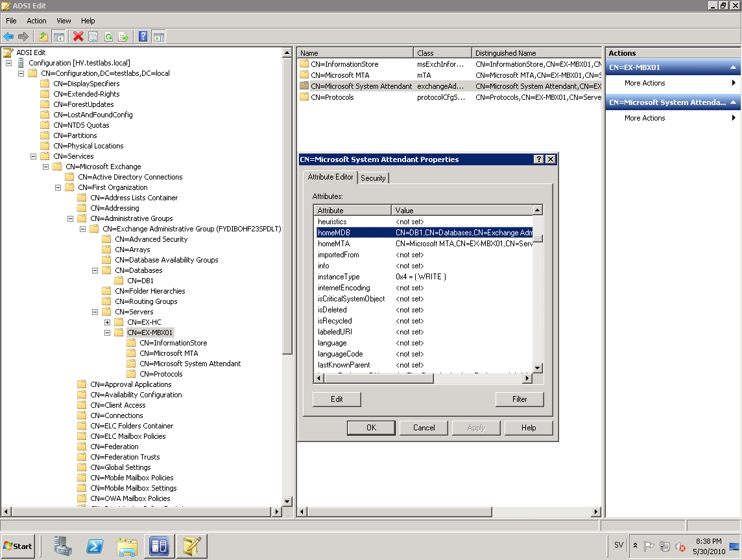This screenshot has height=560, width=742.
Task: Open More Actions under CN=EX-MBX01
Action: (x=673, y=83)
